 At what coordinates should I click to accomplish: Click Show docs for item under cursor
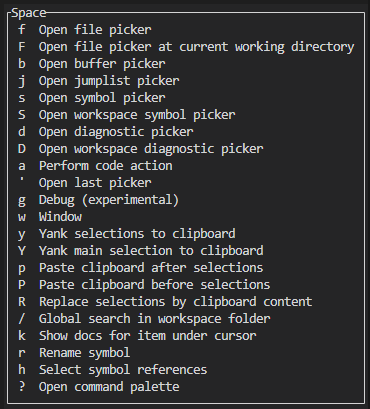pyautogui.click(x=137, y=336)
